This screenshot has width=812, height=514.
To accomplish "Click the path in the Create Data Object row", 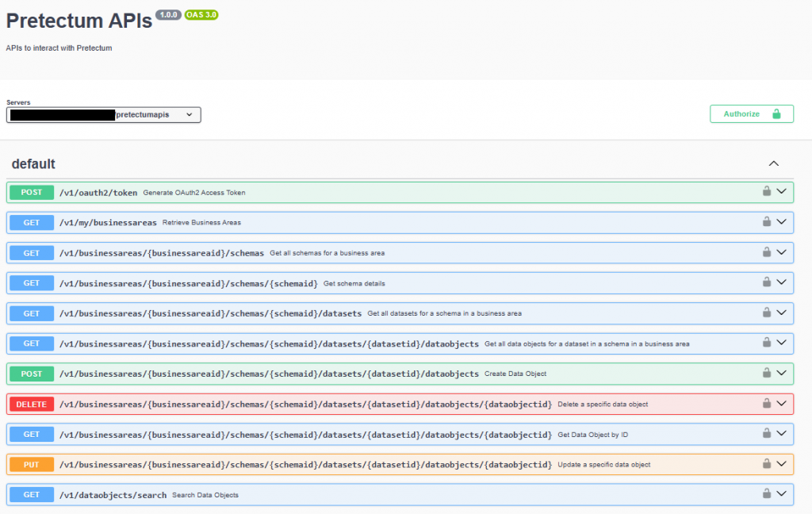I will coord(269,374).
